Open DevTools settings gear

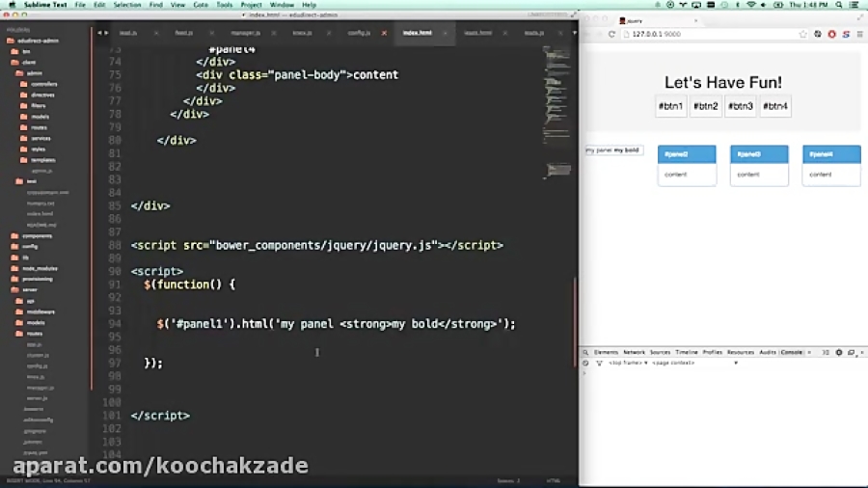839,352
